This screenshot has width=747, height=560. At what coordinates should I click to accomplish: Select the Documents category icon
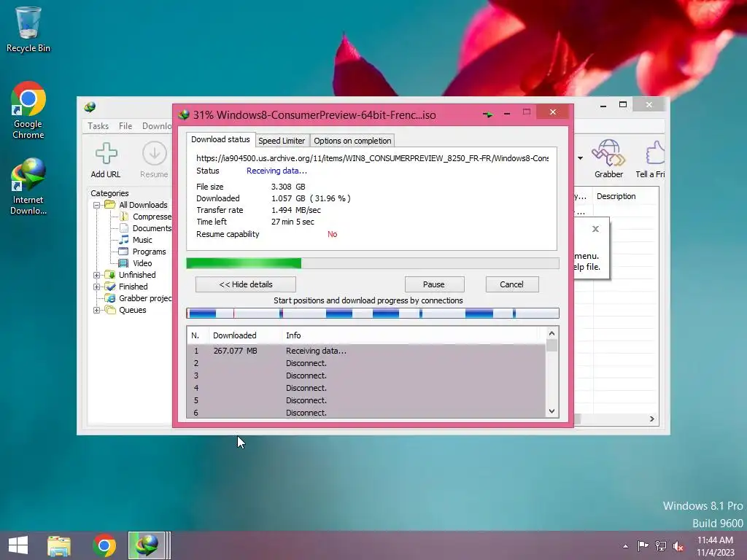124,228
